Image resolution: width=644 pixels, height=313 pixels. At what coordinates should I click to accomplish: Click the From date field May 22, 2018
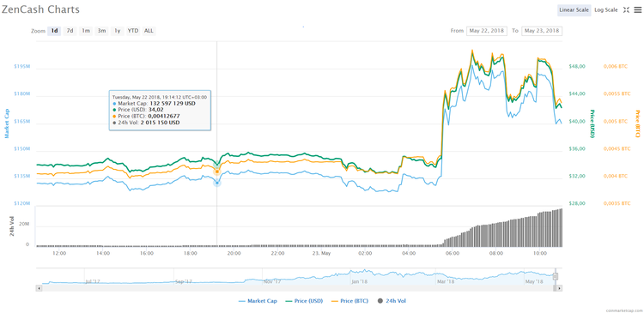tap(487, 31)
